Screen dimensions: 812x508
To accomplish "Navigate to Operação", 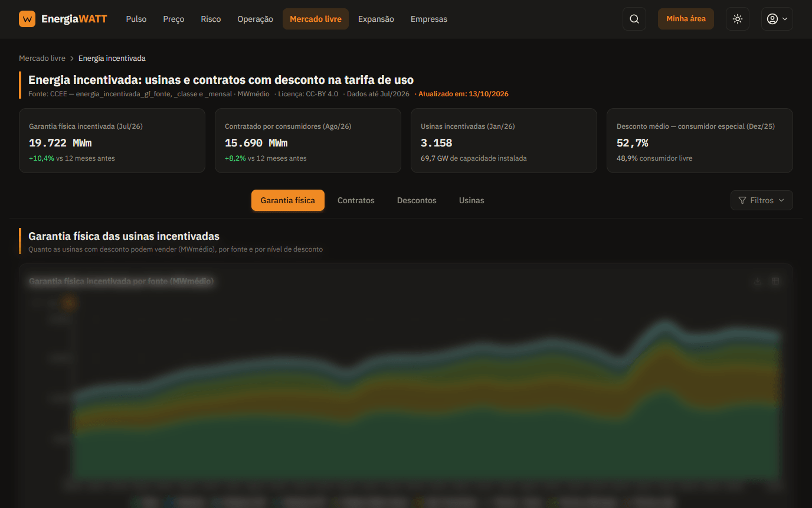I will pyautogui.click(x=255, y=19).
